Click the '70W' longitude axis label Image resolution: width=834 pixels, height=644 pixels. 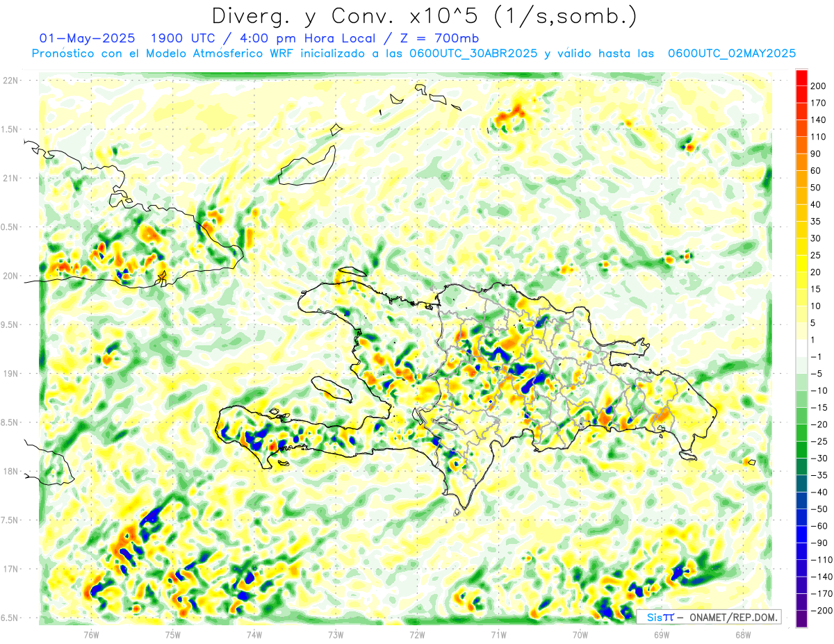click(x=580, y=634)
